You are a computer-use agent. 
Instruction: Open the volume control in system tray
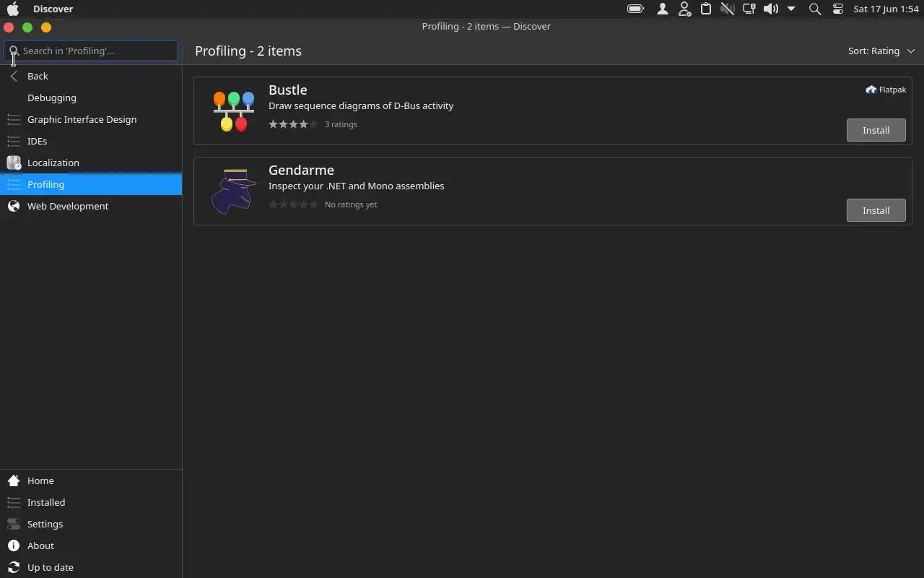click(771, 9)
